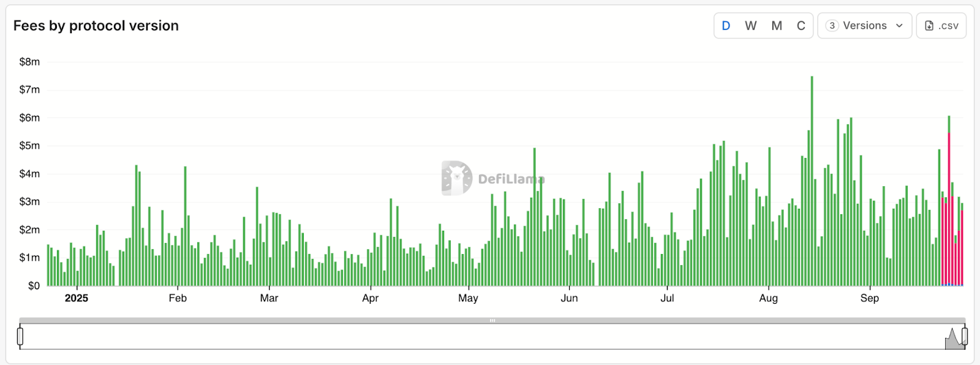
Task: Click the gray mini chart preview in the range selector
Action: click(x=953, y=339)
